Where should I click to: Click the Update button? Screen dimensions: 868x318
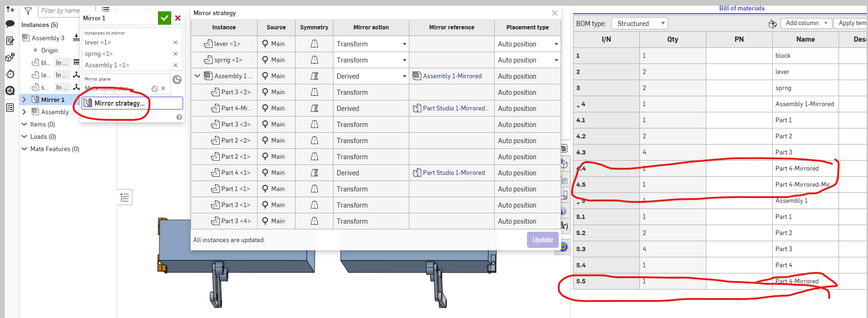(543, 240)
